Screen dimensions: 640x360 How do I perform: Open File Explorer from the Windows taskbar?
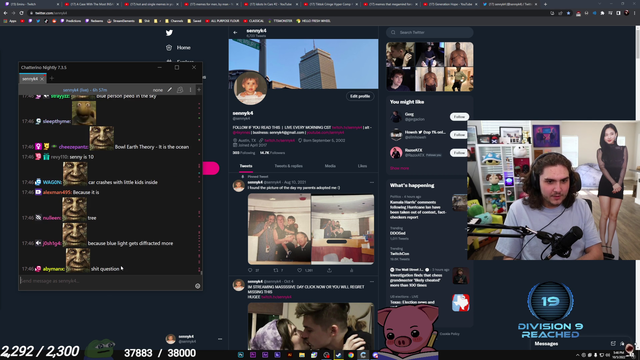302,355
